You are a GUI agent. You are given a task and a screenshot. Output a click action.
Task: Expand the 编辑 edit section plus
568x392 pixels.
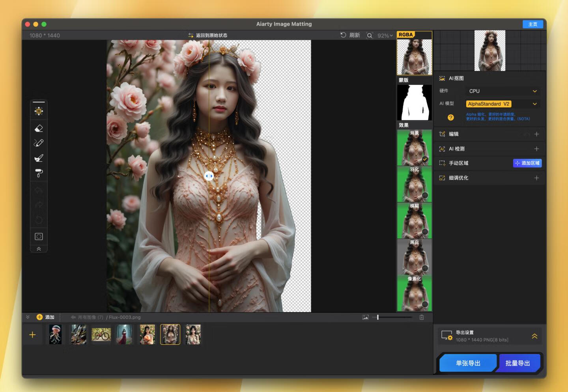click(536, 134)
